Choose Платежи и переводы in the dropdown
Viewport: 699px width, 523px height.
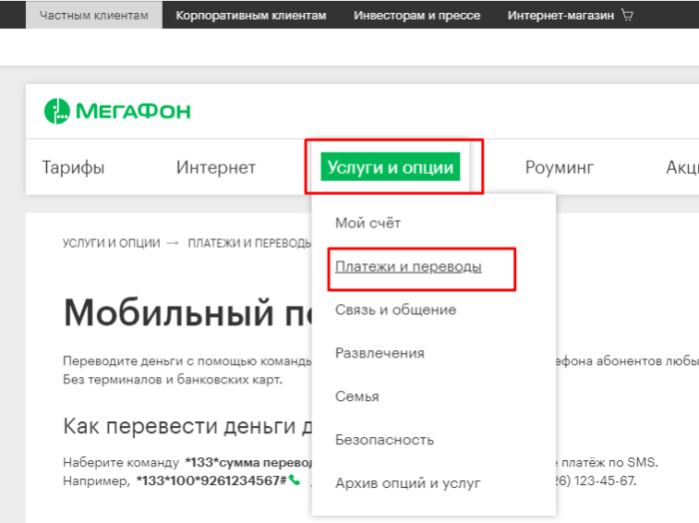point(408,267)
